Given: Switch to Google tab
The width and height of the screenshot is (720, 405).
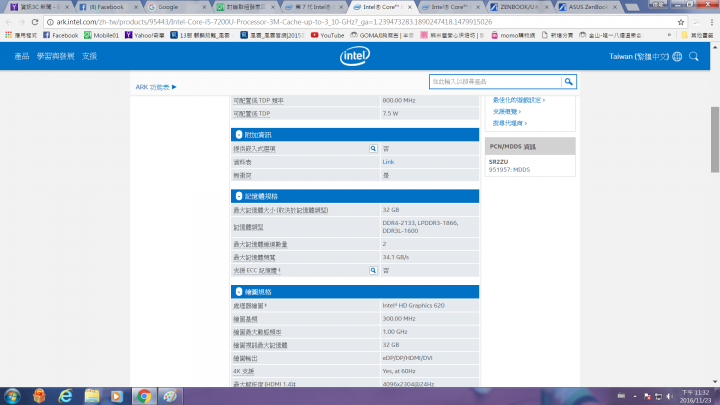Looking at the screenshot, I should point(176,7).
